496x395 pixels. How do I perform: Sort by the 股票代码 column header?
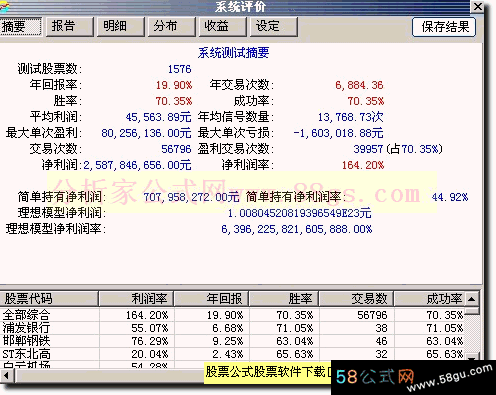point(49,299)
